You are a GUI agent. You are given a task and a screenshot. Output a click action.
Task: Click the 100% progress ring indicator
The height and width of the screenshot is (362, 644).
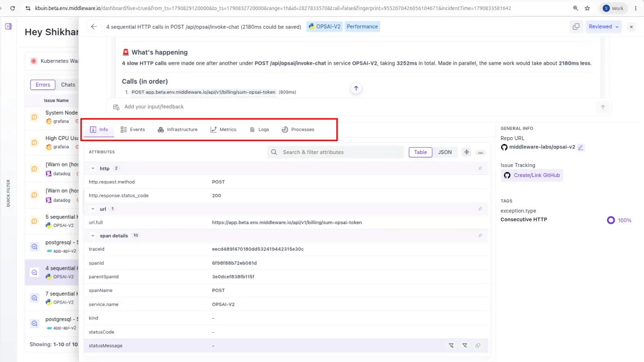click(611, 220)
